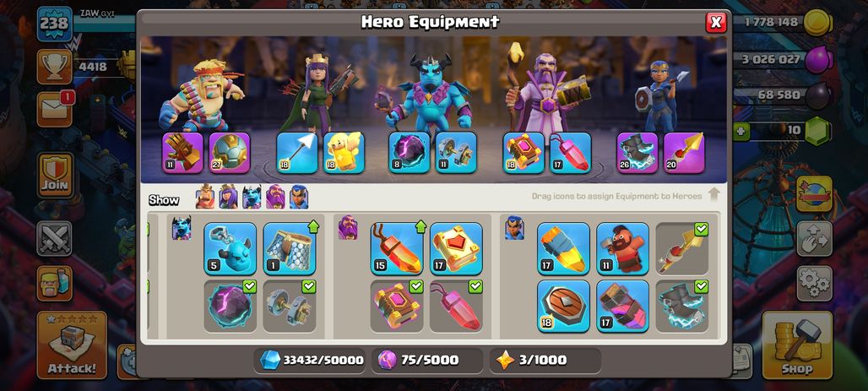
Task: Select the level 15 Fireball equipment
Action: [x=396, y=248]
